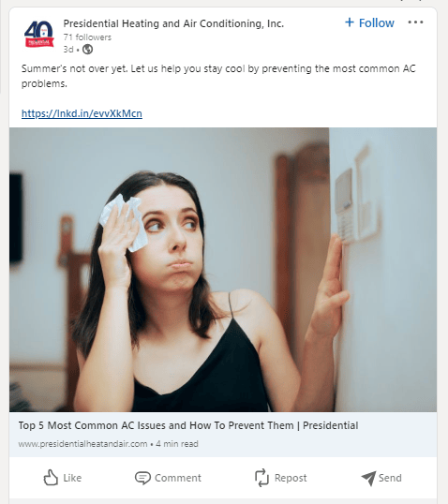
Task: Click the Repost arrows icon
Action: (261, 478)
